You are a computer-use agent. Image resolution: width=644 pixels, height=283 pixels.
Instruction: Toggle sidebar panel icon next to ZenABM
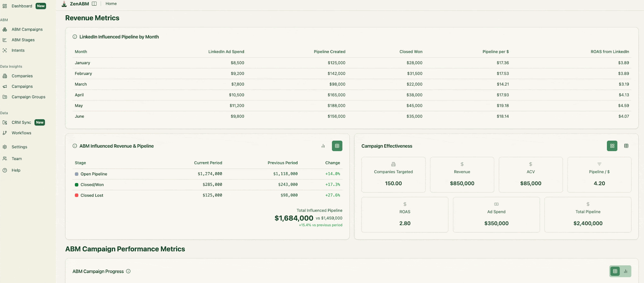pyautogui.click(x=94, y=4)
